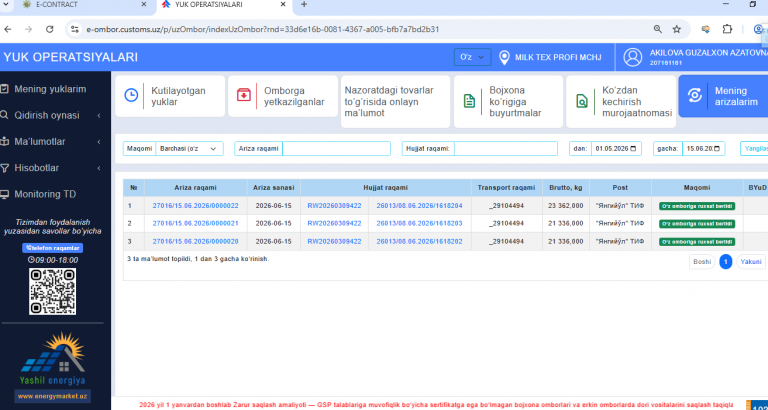This screenshot has width=768, height=410.
Task: Click the Yashil energiya logo
Action: [x=52, y=358]
